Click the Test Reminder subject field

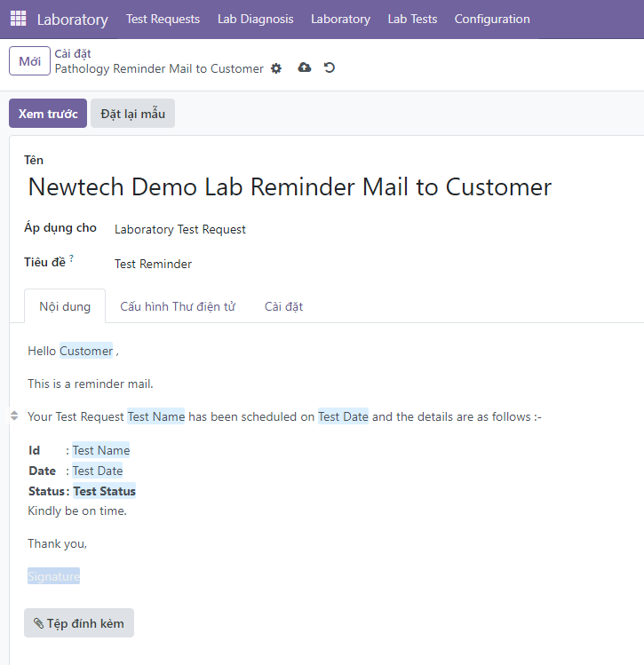pyautogui.click(x=153, y=264)
